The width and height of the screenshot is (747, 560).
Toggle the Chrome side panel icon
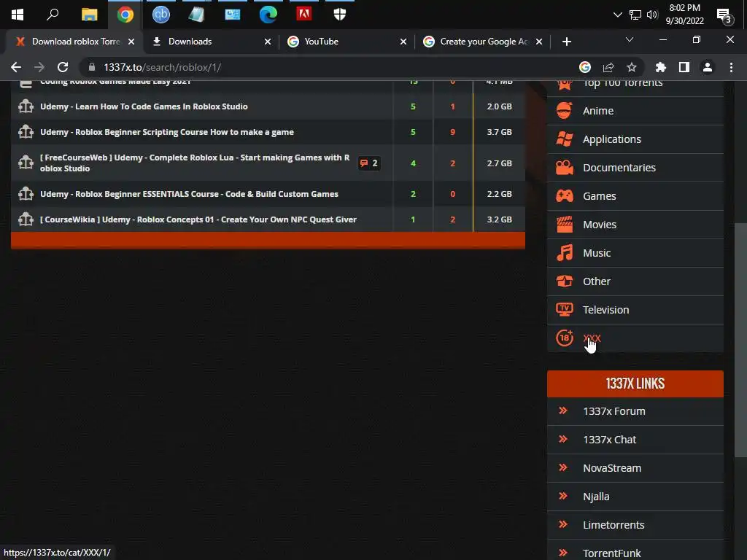pos(684,67)
